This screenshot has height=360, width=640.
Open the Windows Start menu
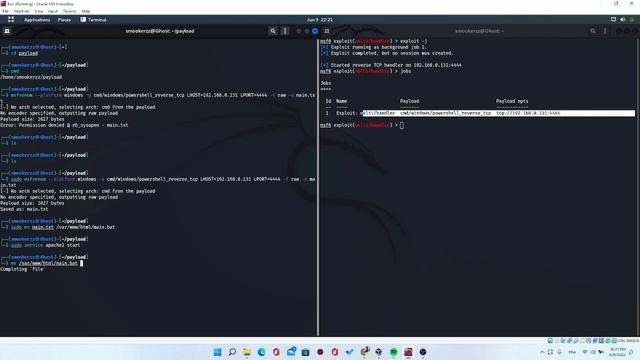pyautogui.click(x=218, y=352)
